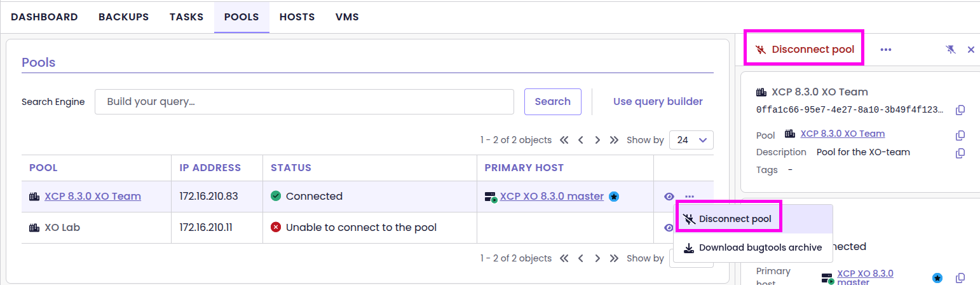
Task: Go to next page in top pagination
Action: pos(597,140)
